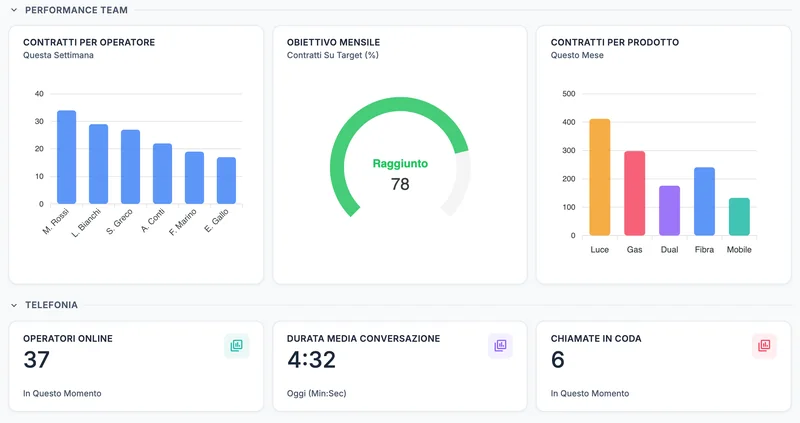This screenshot has height=423, width=800.
Task: Click the Dual axis label
Action: click(x=669, y=250)
